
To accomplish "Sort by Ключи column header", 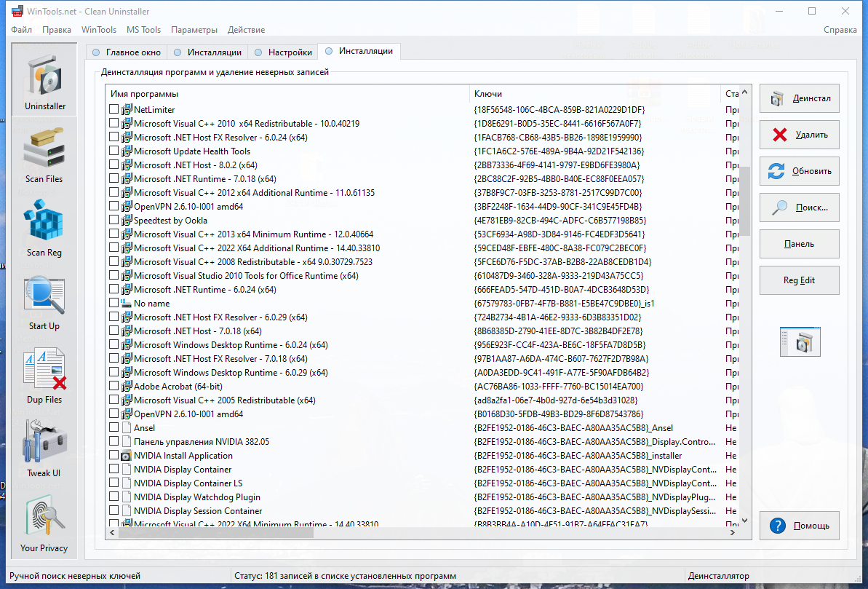I will coord(595,94).
